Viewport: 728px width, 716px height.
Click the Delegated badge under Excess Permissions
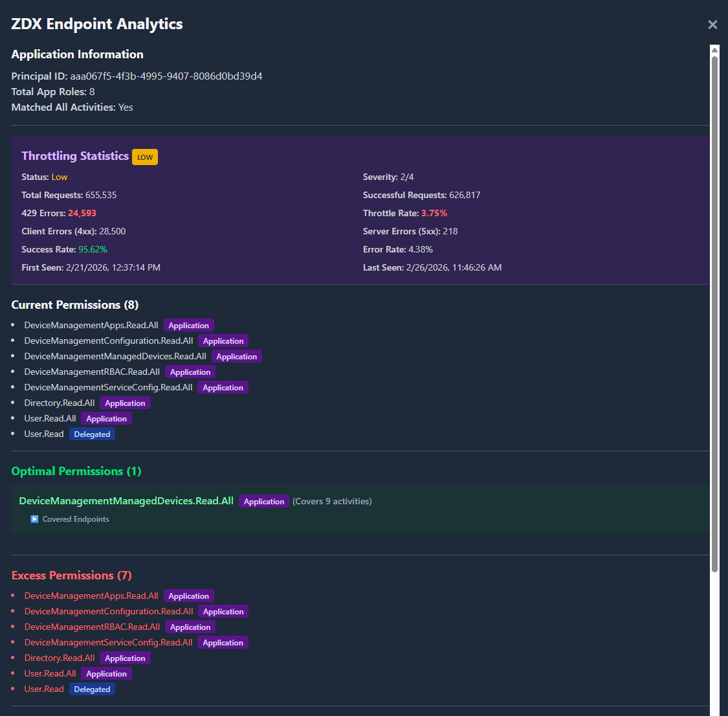tap(92, 689)
